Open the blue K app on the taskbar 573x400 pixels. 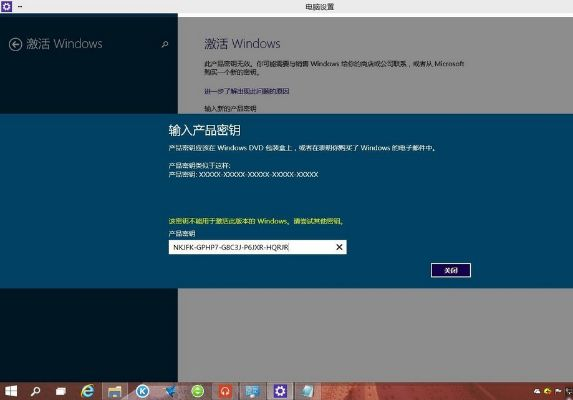click(143, 391)
